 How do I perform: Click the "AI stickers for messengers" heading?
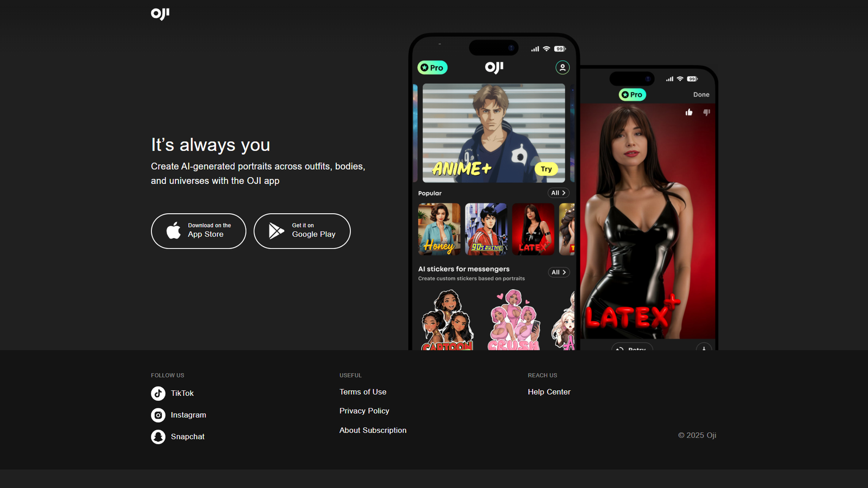click(x=464, y=269)
